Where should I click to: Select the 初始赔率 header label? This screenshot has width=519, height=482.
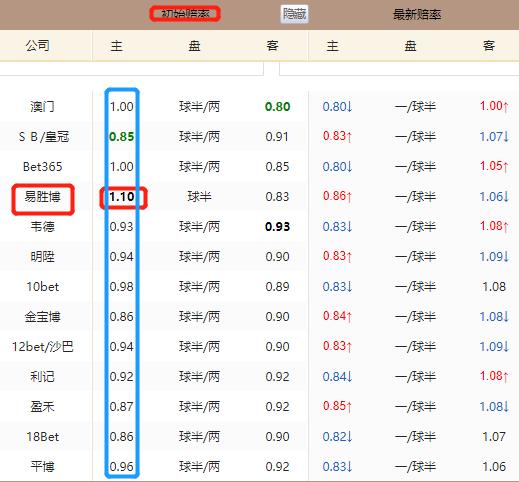pyautogui.click(x=185, y=14)
